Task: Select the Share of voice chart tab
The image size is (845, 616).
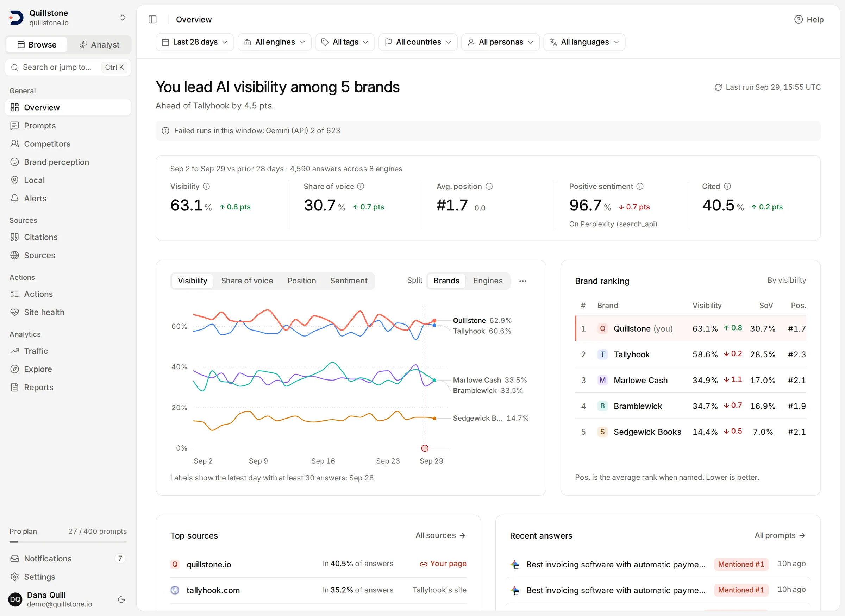Action: pyautogui.click(x=247, y=281)
